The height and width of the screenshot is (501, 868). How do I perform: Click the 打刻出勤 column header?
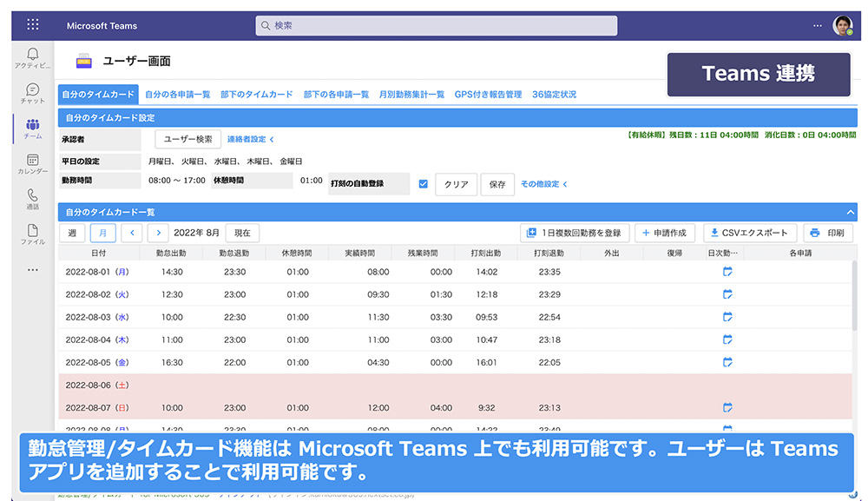[x=486, y=253]
